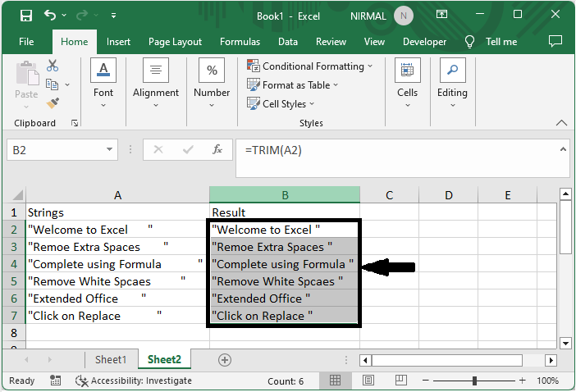Select column A header
This screenshot has width=576, height=392.
pos(117,195)
